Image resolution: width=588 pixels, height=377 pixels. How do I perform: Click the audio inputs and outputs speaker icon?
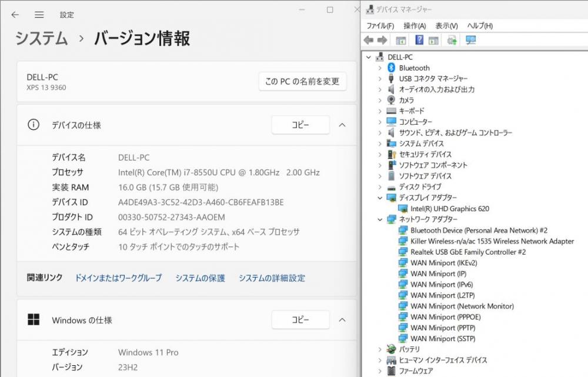(x=391, y=89)
